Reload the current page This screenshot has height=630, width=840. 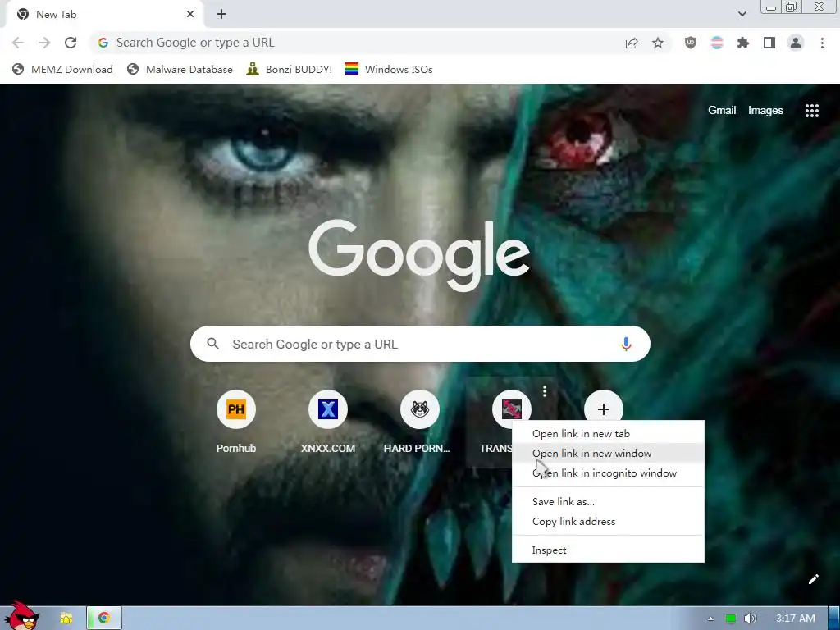point(71,43)
